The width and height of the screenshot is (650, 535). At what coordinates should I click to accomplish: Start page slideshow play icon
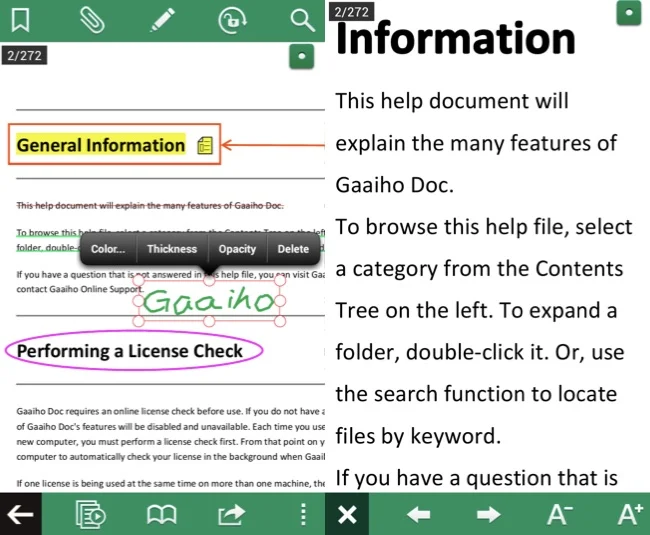pos(90,514)
